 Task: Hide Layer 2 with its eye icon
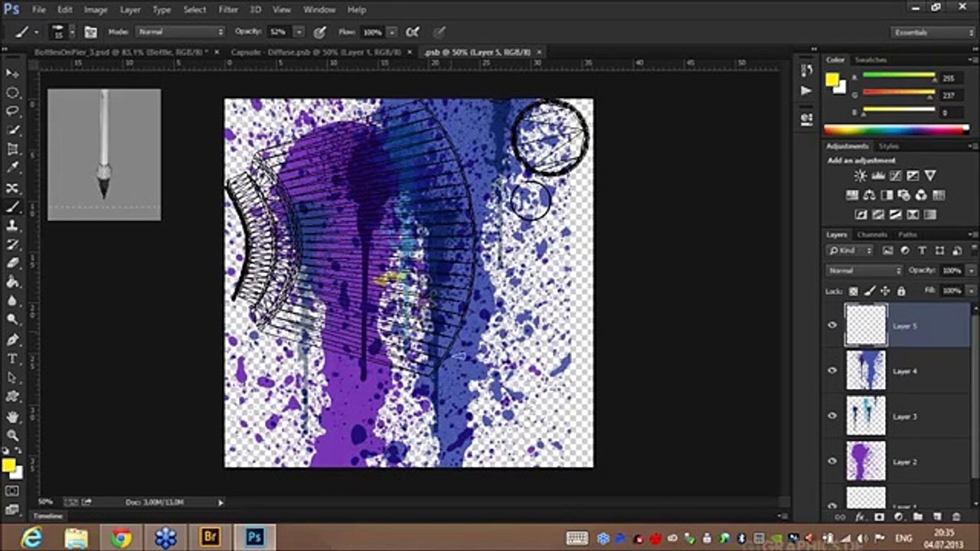point(832,461)
